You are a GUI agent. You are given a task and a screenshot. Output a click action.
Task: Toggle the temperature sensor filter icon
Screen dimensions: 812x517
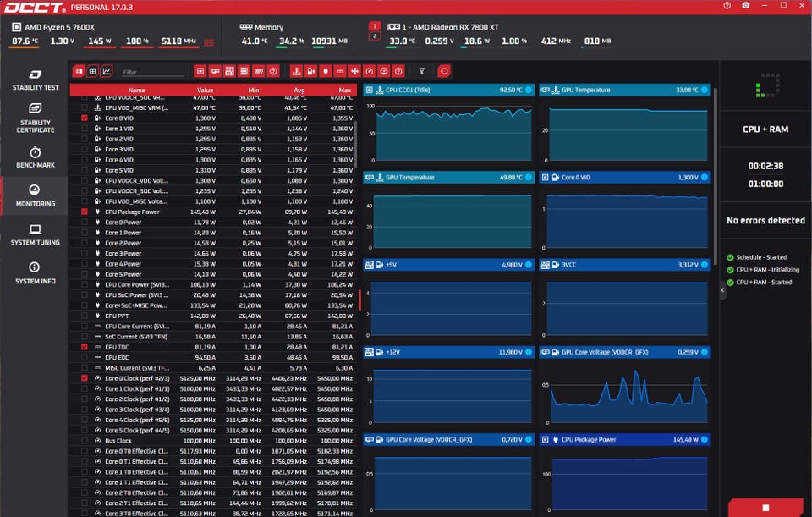(296, 71)
